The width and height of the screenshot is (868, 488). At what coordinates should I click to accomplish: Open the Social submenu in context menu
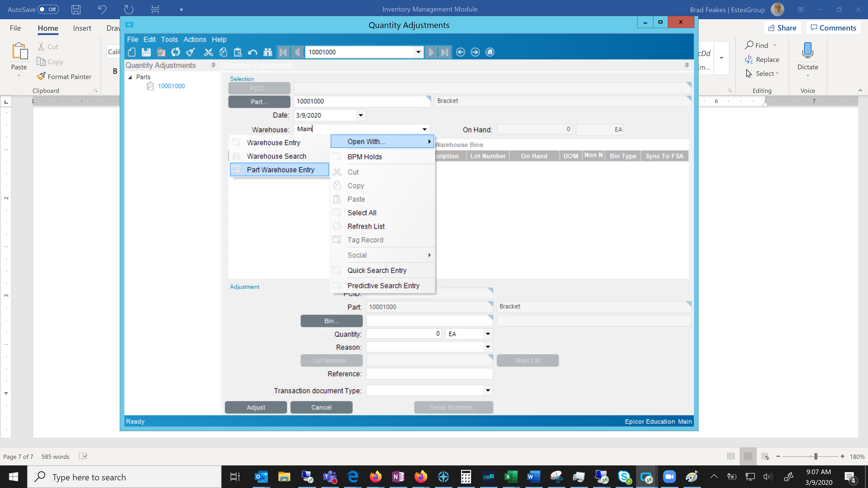[382, 255]
